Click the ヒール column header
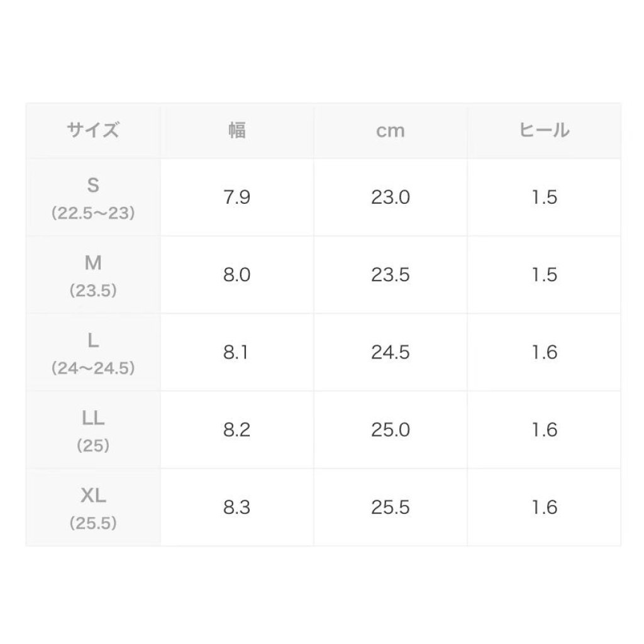This screenshot has width=644, height=644. [x=544, y=131]
